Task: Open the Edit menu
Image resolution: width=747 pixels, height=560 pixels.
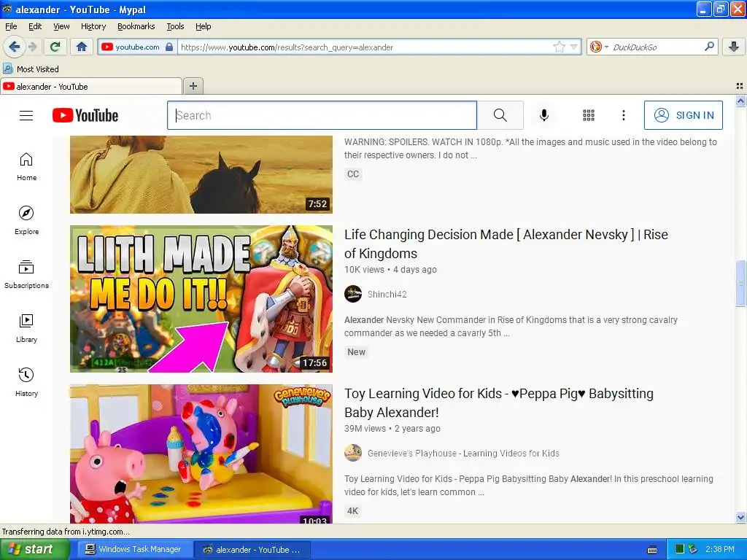Action: [35, 26]
